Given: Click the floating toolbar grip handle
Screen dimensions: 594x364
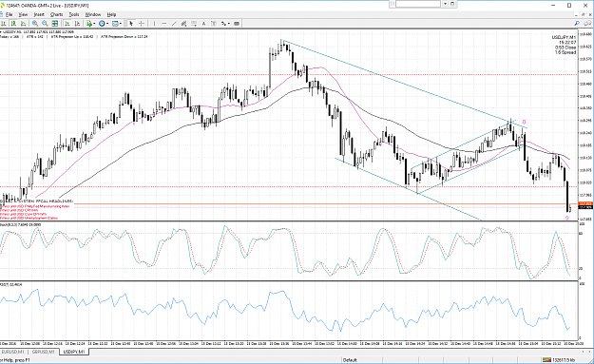Looking at the screenshot, I should coord(393,4).
